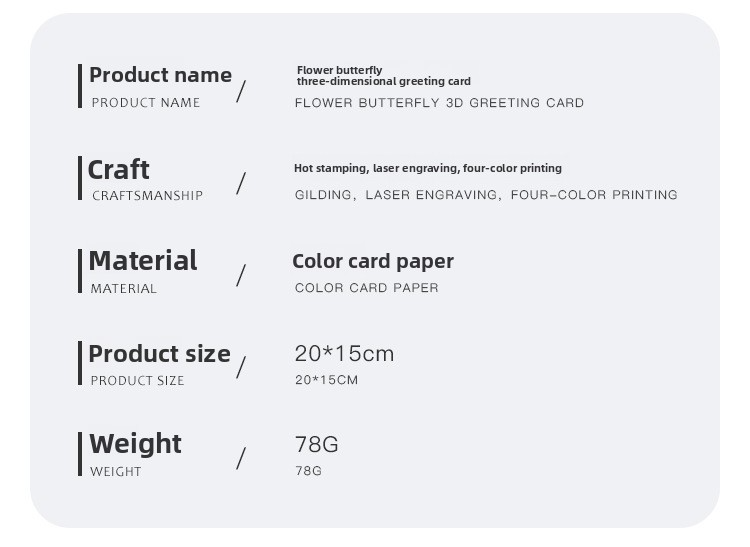The image size is (750, 547).
Task: Click 'COLOR CARD PAPER' uppercase caption
Action: pos(366,288)
